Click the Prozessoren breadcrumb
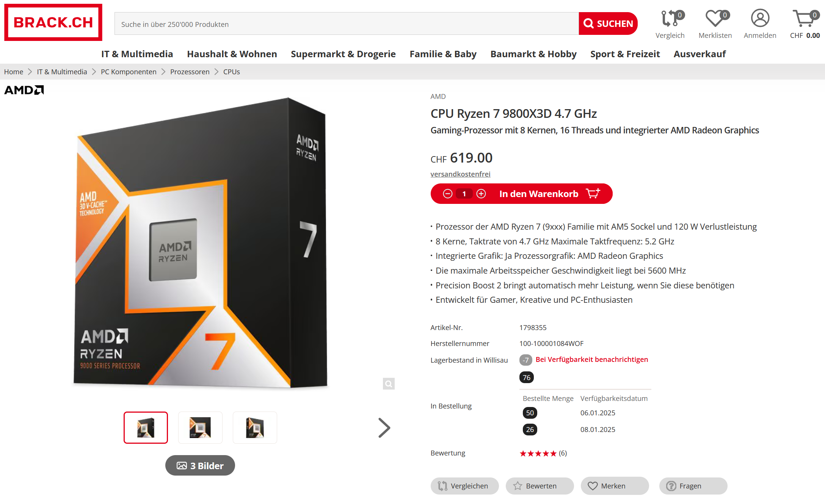The width and height of the screenshot is (825, 504). tap(190, 72)
